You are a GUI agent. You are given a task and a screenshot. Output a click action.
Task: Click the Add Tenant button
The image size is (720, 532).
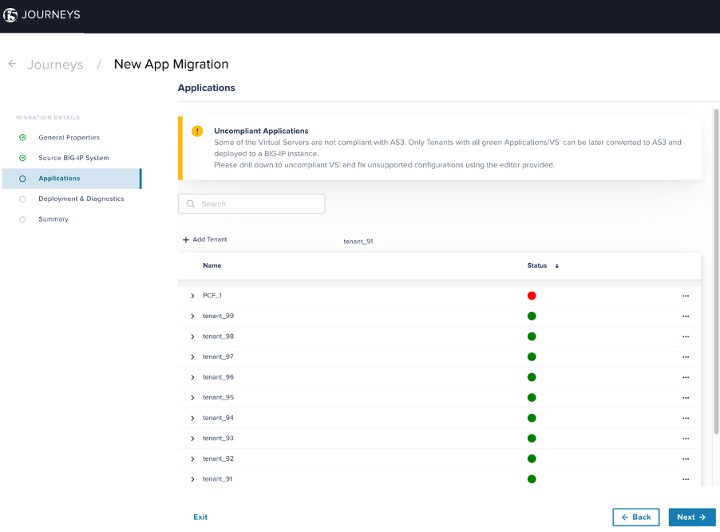205,240
